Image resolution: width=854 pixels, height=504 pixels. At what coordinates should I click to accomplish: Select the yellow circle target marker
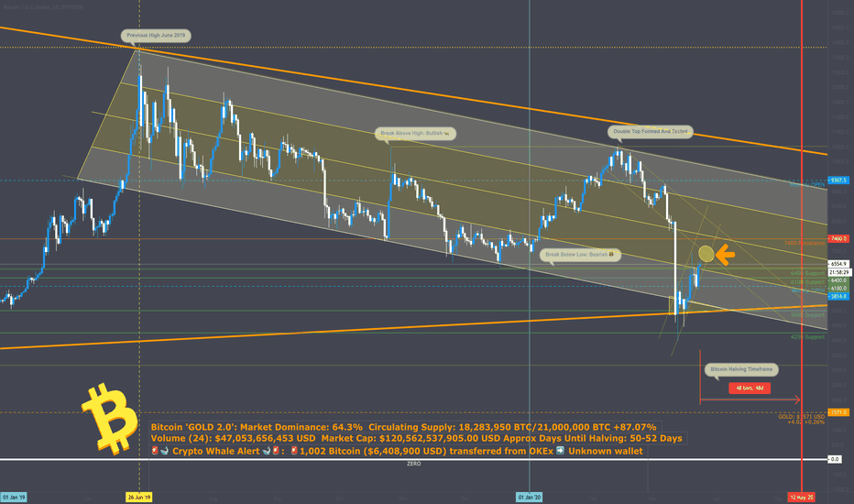tap(706, 253)
